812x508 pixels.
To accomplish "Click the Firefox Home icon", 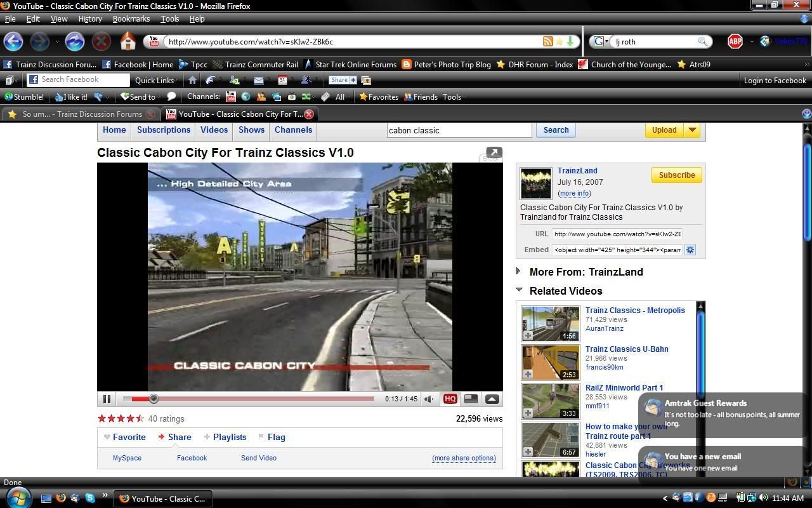I will click(128, 42).
